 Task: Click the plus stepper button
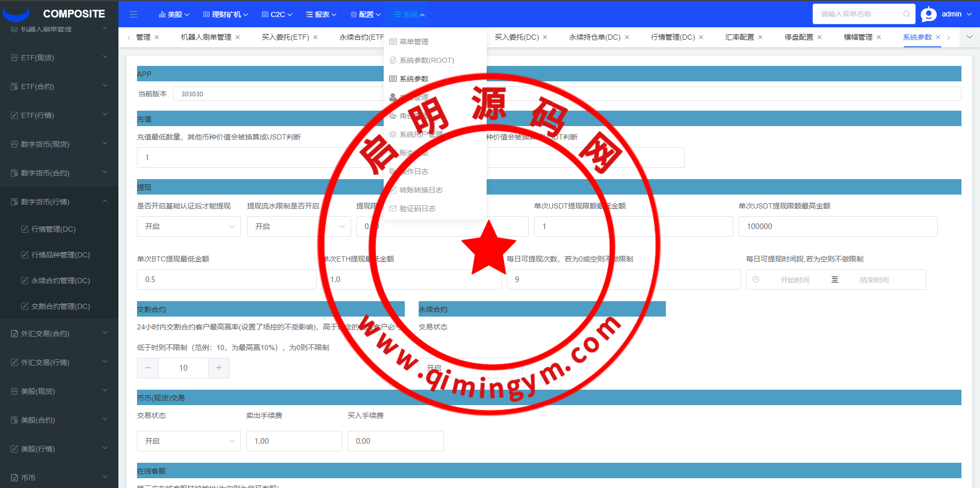click(x=219, y=368)
